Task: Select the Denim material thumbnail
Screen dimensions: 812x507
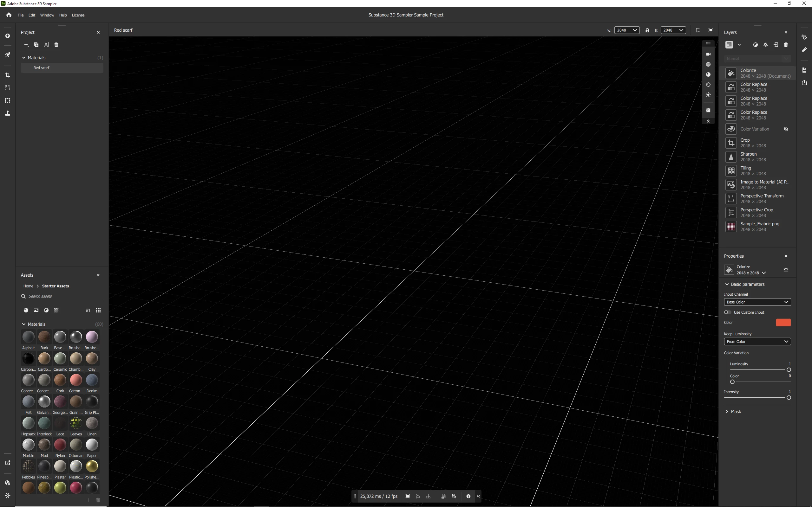Action: (92, 381)
